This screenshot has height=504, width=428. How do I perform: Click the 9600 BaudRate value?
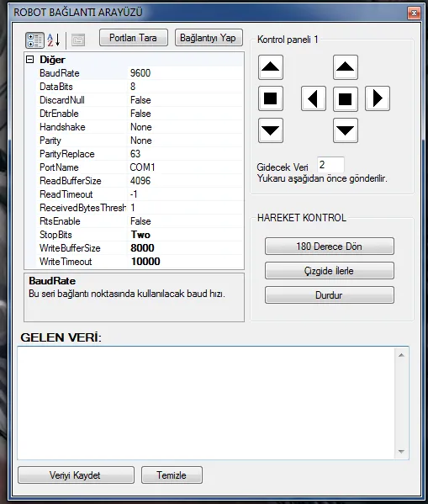point(140,73)
